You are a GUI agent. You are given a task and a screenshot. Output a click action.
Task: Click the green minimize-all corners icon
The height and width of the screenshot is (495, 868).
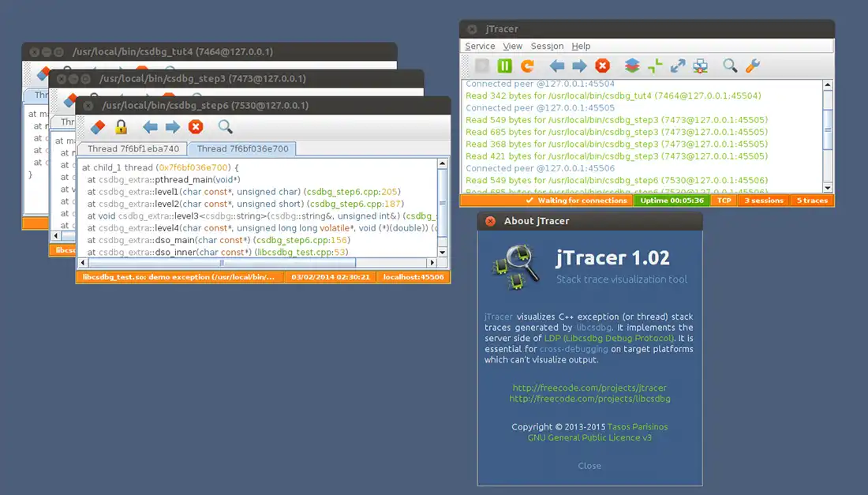click(x=655, y=66)
